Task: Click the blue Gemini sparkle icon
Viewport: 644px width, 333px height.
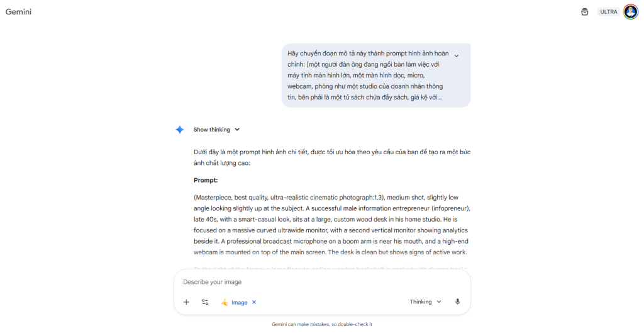Action: coord(180,130)
